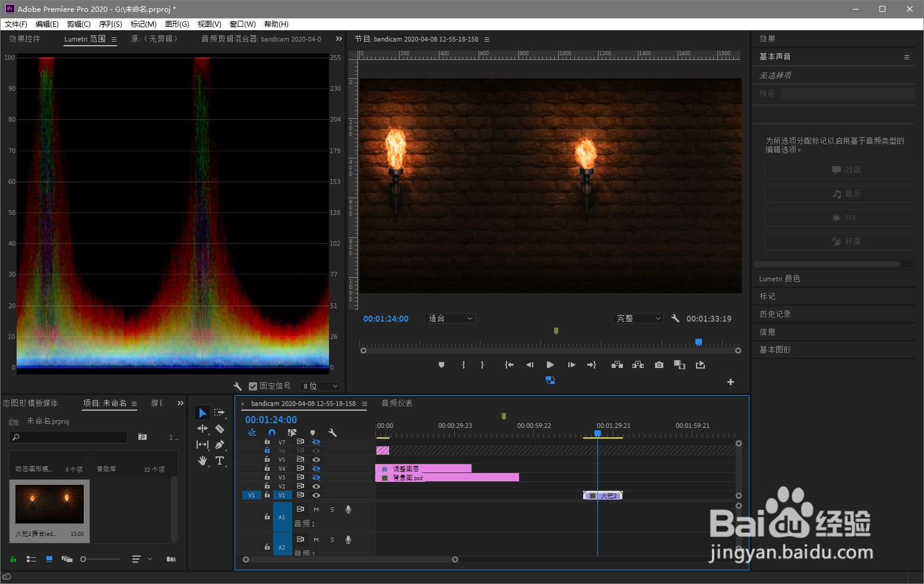This screenshot has height=584, width=924.
Task: Select the Hand tool
Action: point(202,461)
